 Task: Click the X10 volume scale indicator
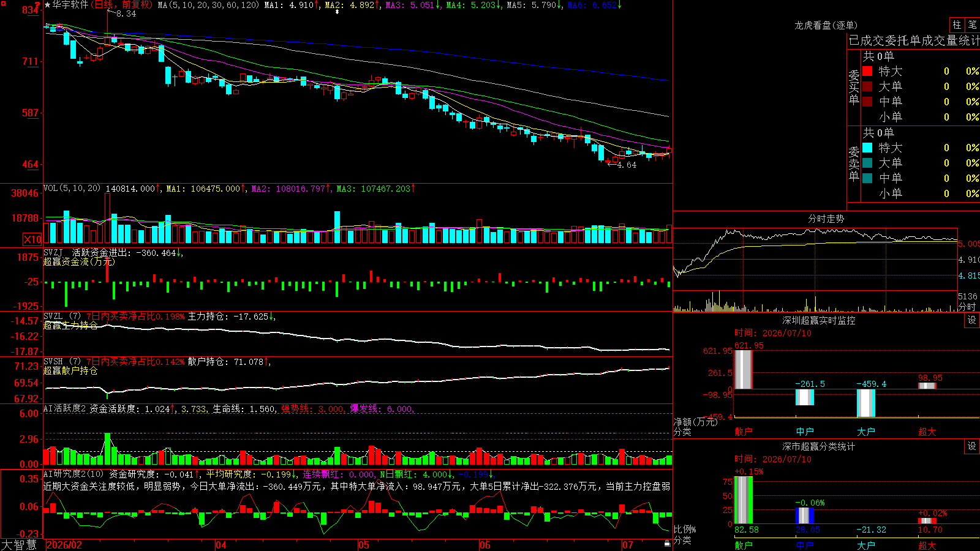coord(32,239)
